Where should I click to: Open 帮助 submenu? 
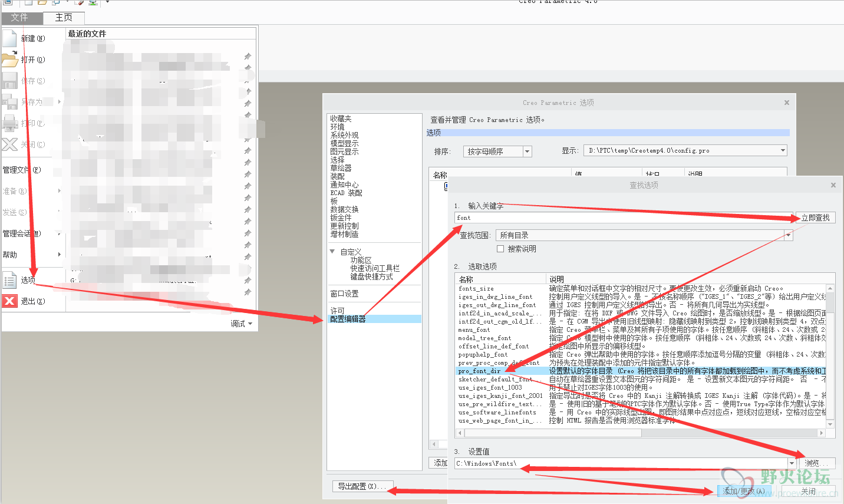(32, 255)
